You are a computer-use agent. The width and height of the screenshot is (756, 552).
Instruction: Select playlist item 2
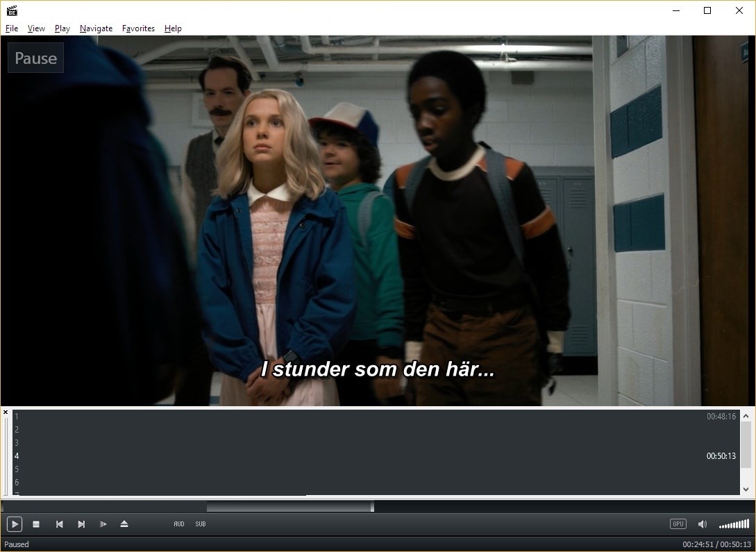point(376,430)
